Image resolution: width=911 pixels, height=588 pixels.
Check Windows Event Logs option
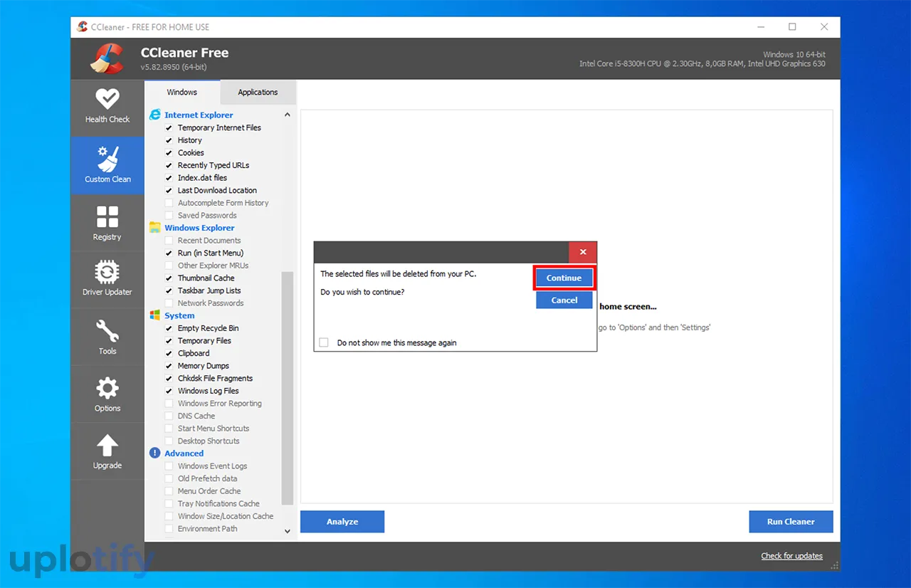[169, 466]
